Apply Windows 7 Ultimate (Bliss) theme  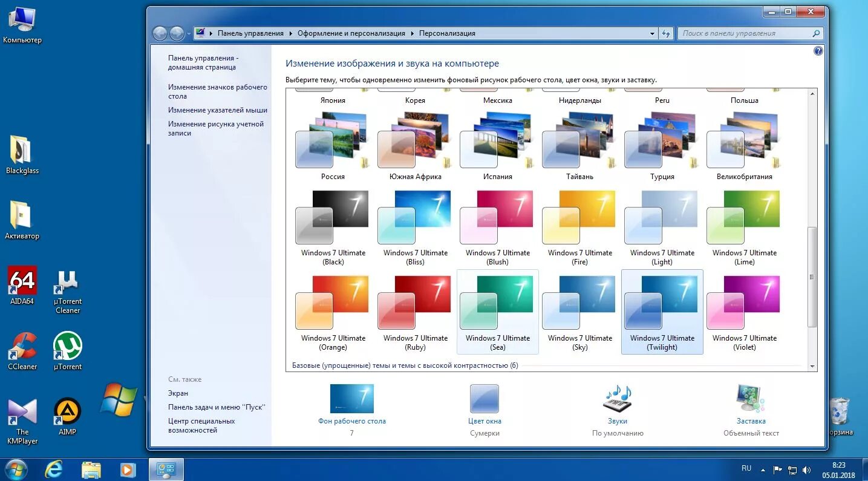pos(416,228)
